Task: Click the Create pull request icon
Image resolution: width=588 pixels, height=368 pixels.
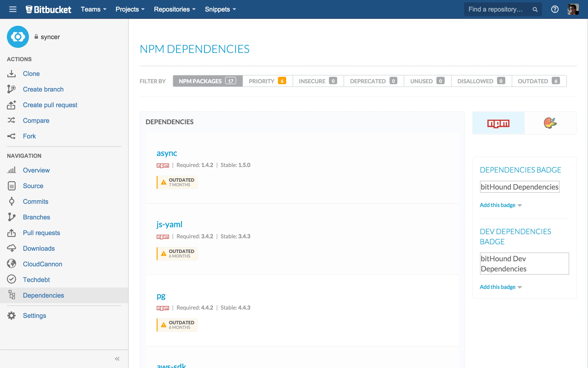Action: click(x=11, y=105)
